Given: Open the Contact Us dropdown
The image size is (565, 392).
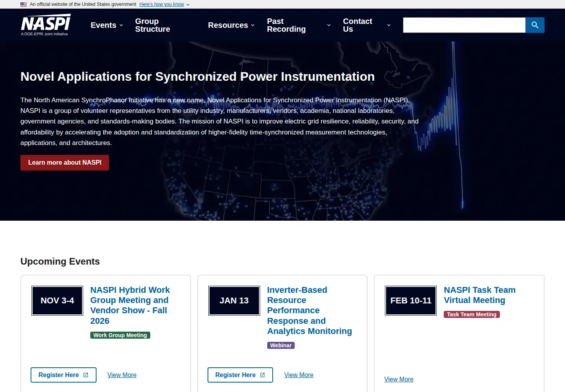Looking at the screenshot, I should click(x=367, y=25).
